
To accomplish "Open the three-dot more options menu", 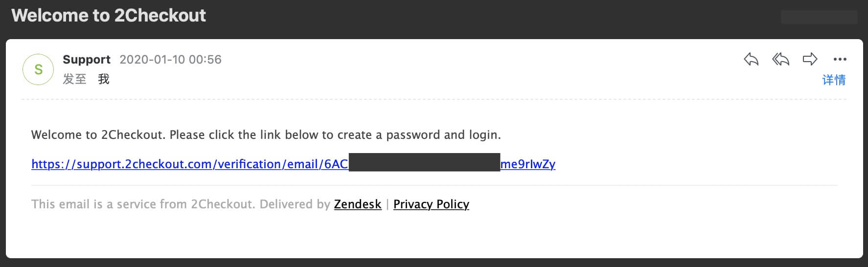I will 840,60.
